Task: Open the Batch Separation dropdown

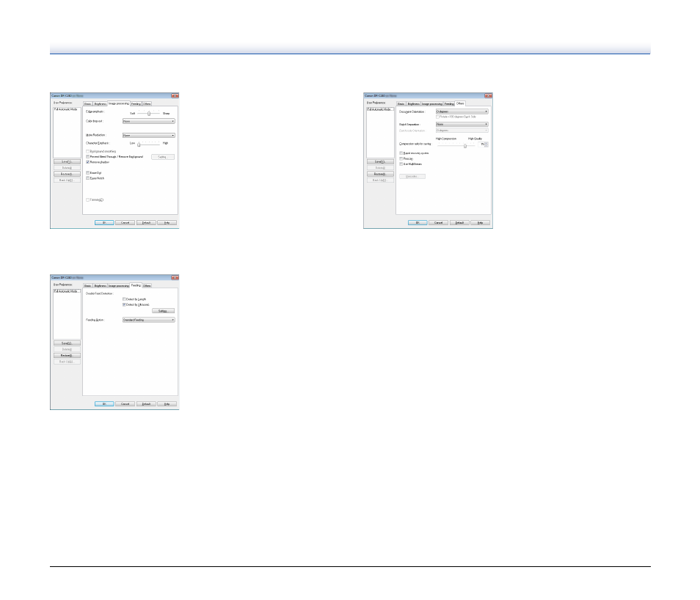Action: (x=462, y=125)
